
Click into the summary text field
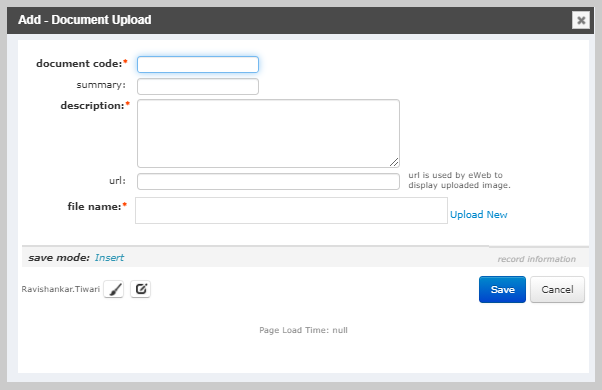pyautogui.click(x=198, y=86)
